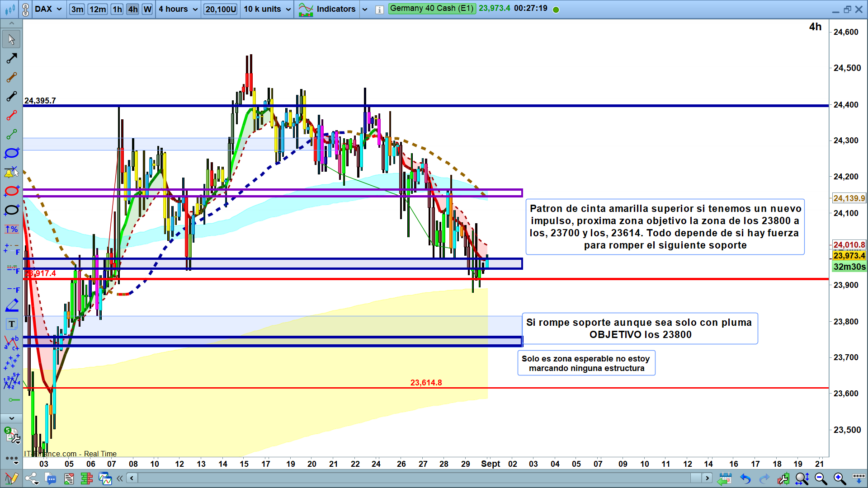Switch to the W weekly timeframe
Image resolution: width=868 pixels, height=488 pixels.
click(147, 9)
